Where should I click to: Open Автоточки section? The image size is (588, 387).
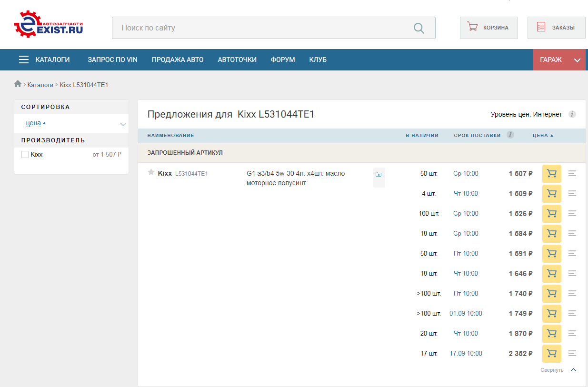pyautogui.click(x=237, y=60)
